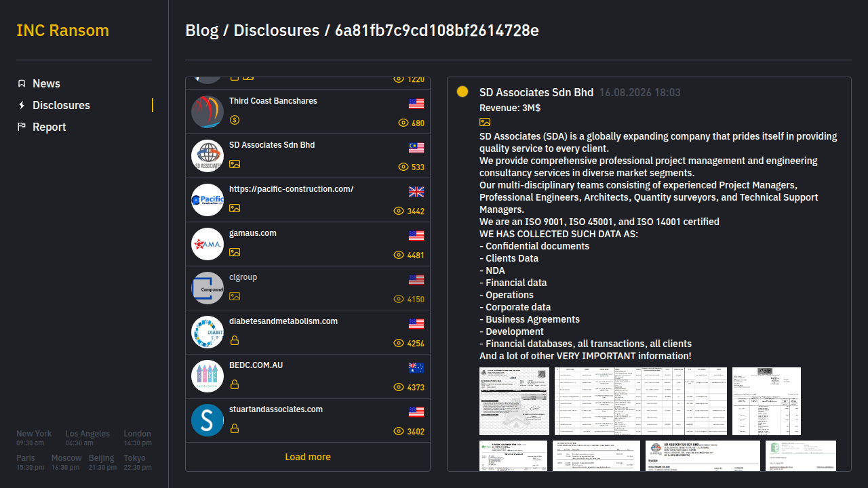Image resolution: width=868 pixels, height=488 pixels.
Task: Click the stuartandassociates.com S logo avatar
Action: (x=208, y=420)
